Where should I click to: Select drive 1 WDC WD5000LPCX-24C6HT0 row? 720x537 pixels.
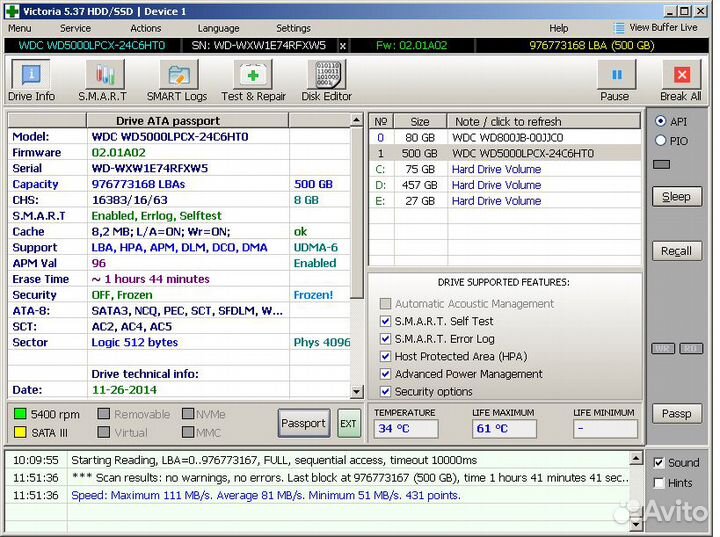505,153
